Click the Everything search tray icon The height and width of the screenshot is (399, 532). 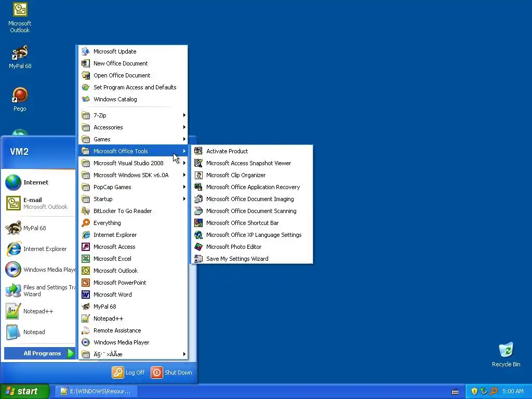(x=494, y=391)
